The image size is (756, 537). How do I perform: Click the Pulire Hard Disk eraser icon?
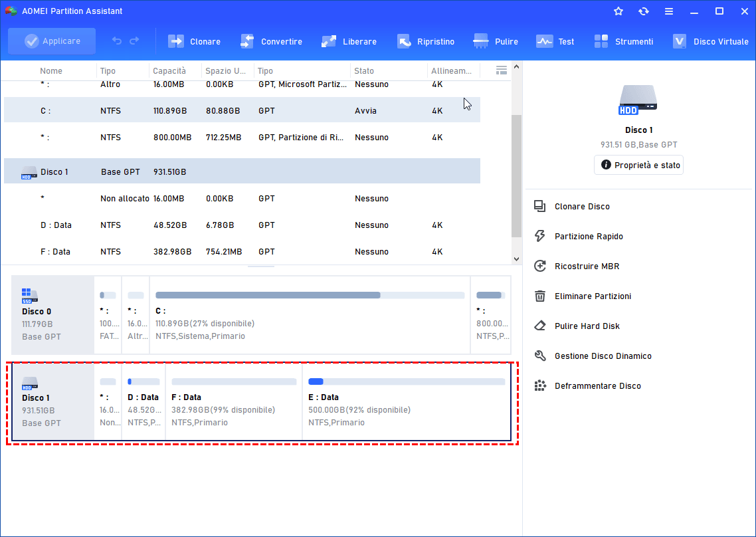tap(540, 326)
